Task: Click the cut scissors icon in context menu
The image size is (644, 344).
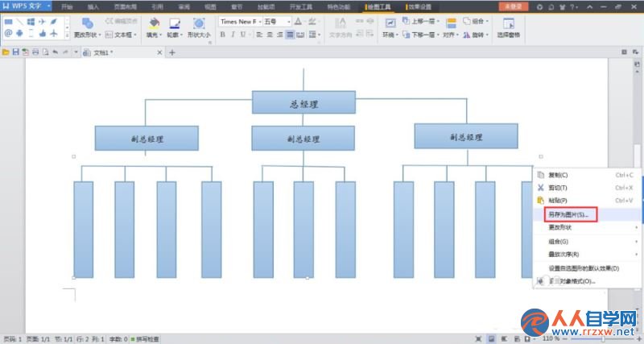Action: (x=540, y=188)
